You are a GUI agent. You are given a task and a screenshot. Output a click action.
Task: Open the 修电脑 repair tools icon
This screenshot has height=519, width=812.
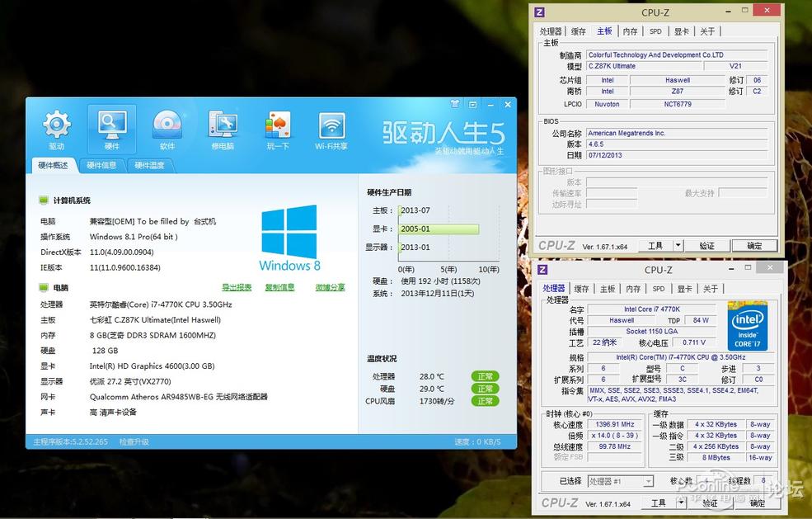point(223,130)
